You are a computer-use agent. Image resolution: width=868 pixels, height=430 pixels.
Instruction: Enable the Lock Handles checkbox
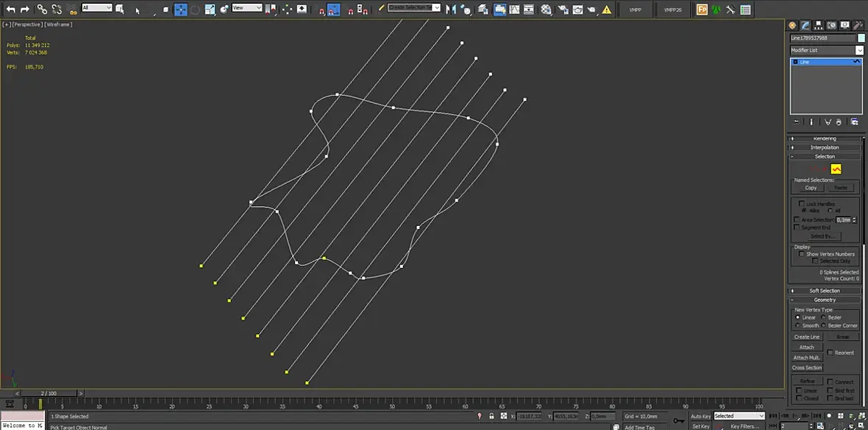coord(800,204)
